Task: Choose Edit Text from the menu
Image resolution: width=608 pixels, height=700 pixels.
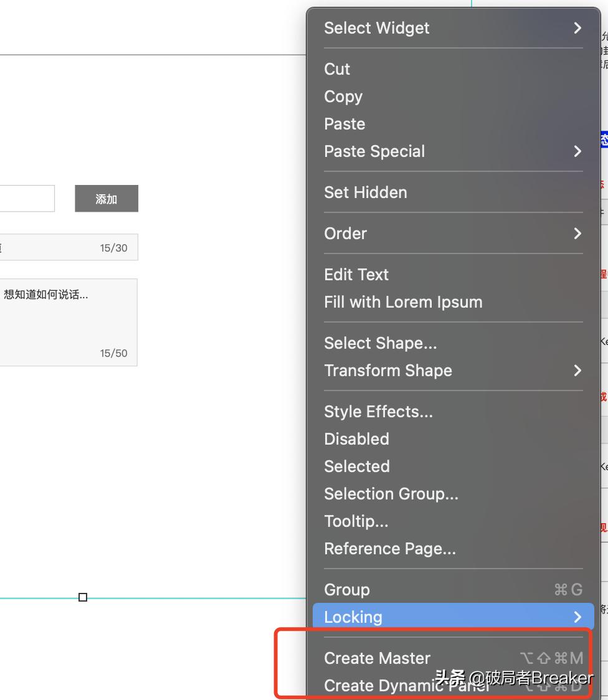Action: click(356, 275)
